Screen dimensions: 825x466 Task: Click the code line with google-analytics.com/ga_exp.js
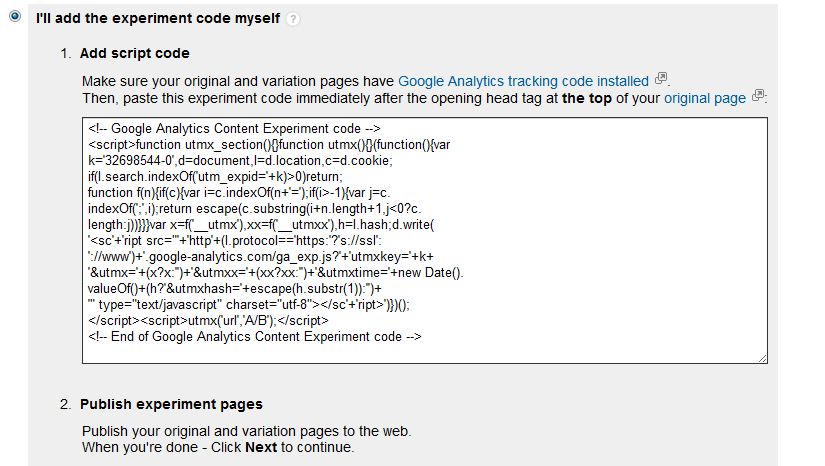[x=260, y=257]
